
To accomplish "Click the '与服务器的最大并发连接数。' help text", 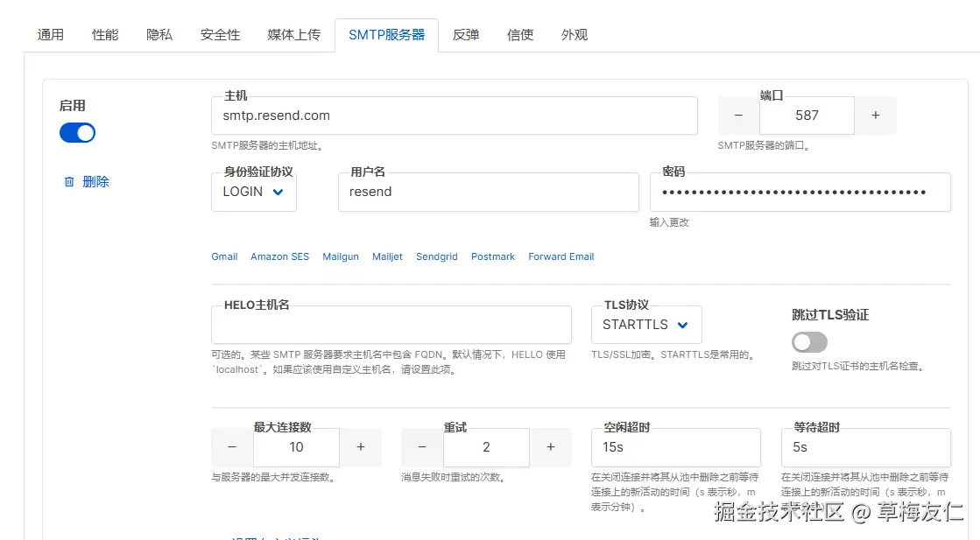I will coord(274,477).
